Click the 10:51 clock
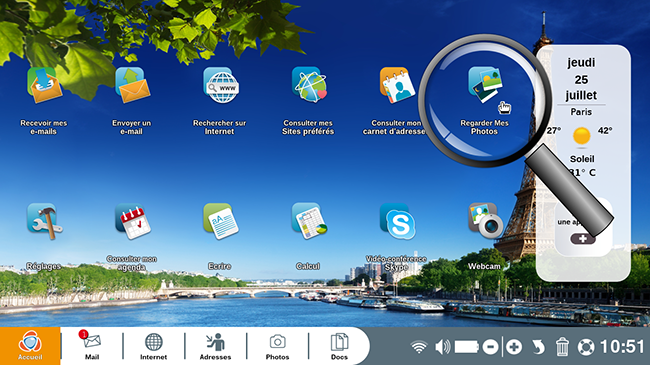This screenshot has width=650, height=365. pos(622,347)
